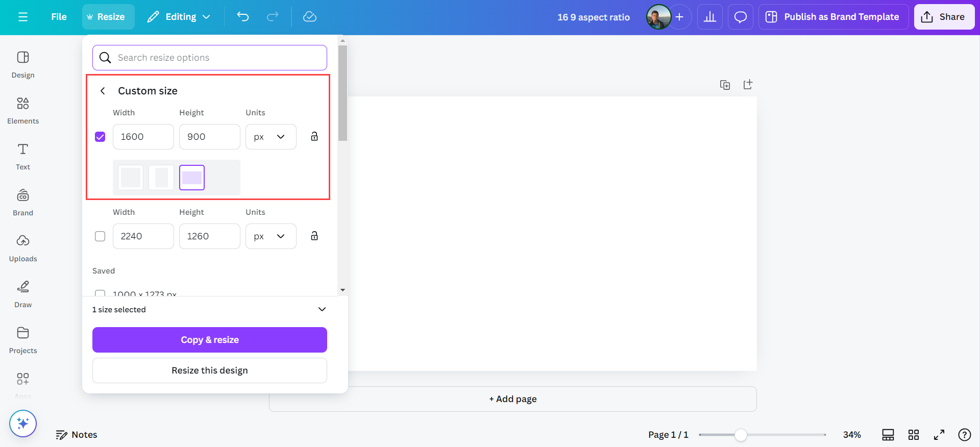The width and height of the screenshot is (980, 447).
Task: Toggle aspect ratio lock for 2240 x 1260
Action: [x=314, y=236]
